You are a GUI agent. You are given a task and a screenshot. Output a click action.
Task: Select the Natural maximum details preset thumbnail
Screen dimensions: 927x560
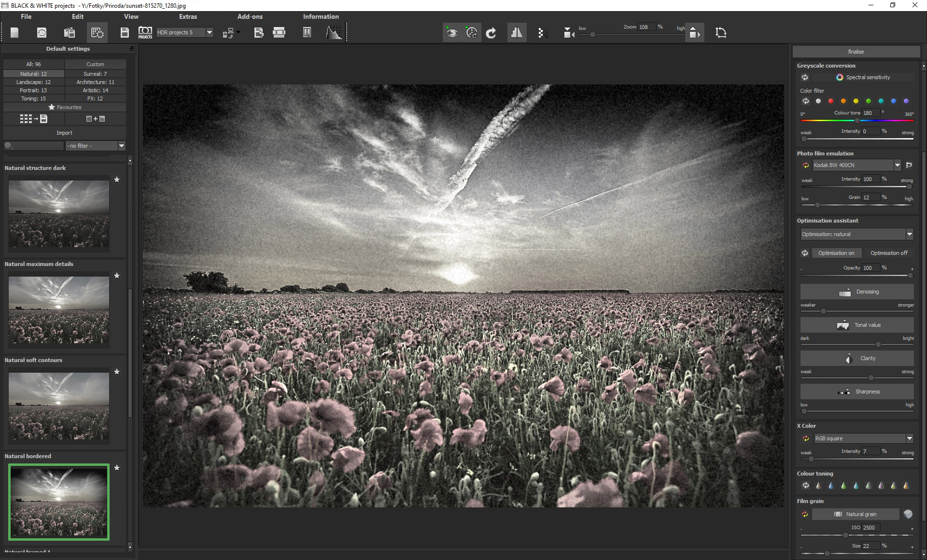[x=59, y=309]
